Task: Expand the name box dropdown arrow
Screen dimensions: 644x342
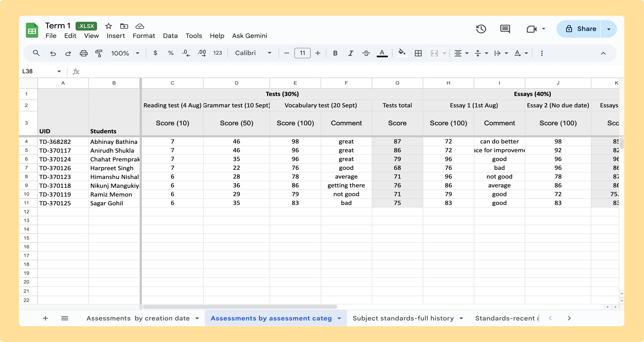Action: point(59,71)
